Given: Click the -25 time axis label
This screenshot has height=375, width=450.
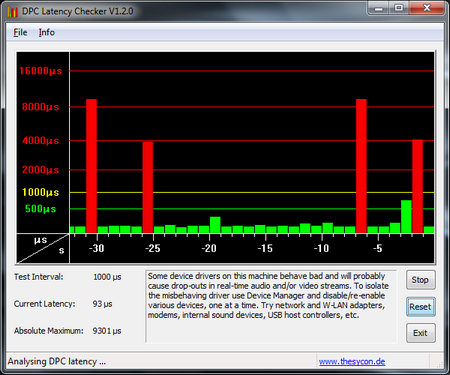Looking at the screenshot, I should click(x=153, y=248).
